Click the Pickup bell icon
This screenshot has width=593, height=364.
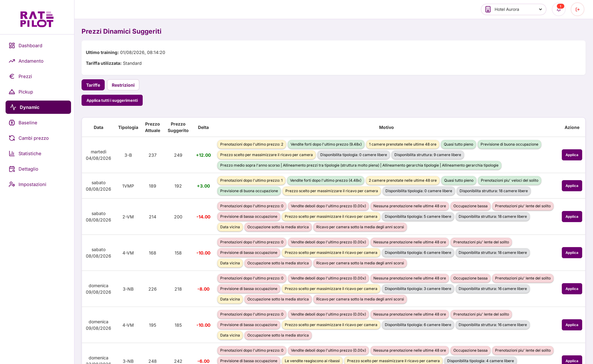pos(12,92)
